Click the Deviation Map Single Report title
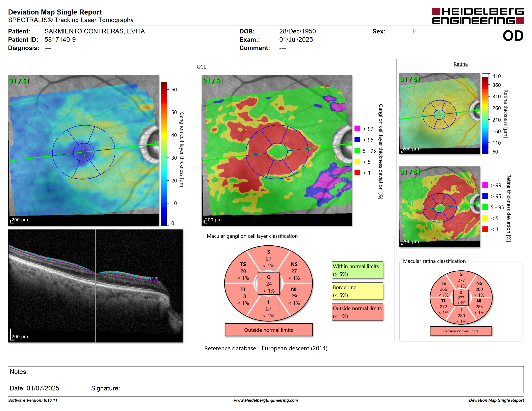532x411 pixels. point(55,12)
